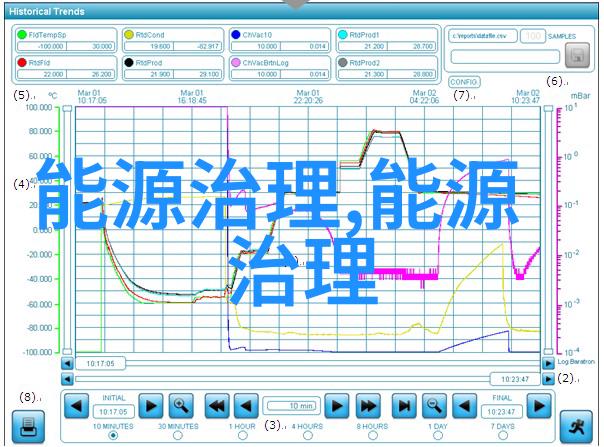Click the yellow RtdCond color dot
Viewport: 604px width, 447px height.
[129, 34]
